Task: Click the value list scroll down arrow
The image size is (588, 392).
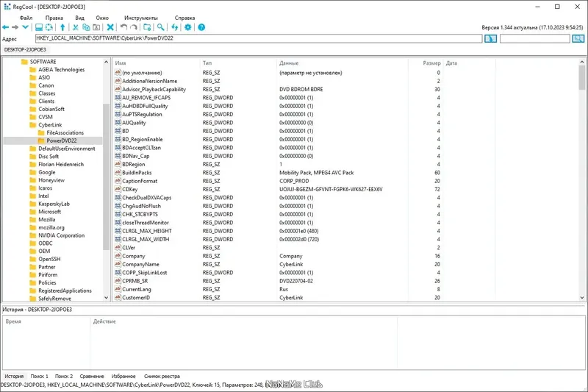Action: (581, 297)
